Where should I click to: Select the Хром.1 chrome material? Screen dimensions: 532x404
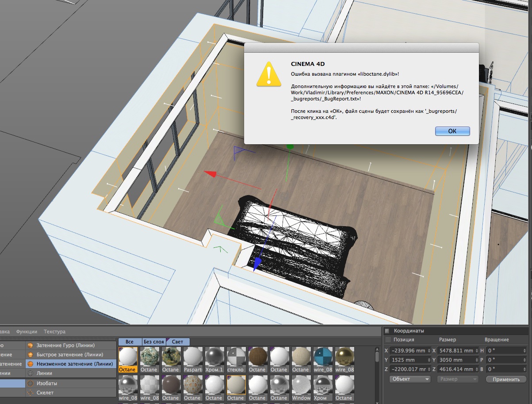tap(214, 359)
